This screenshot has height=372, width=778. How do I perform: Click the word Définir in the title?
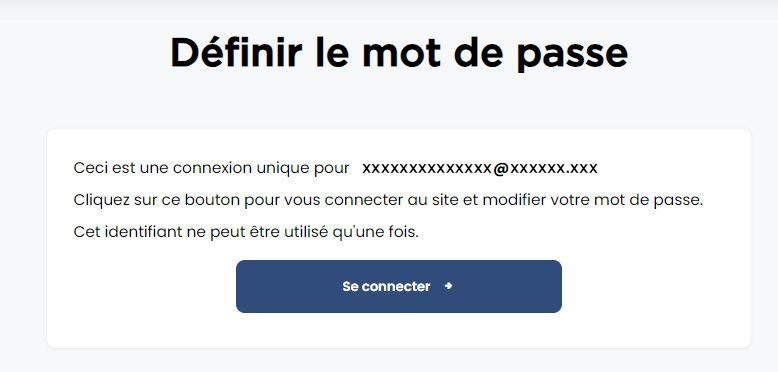click(x=236, y=52)
